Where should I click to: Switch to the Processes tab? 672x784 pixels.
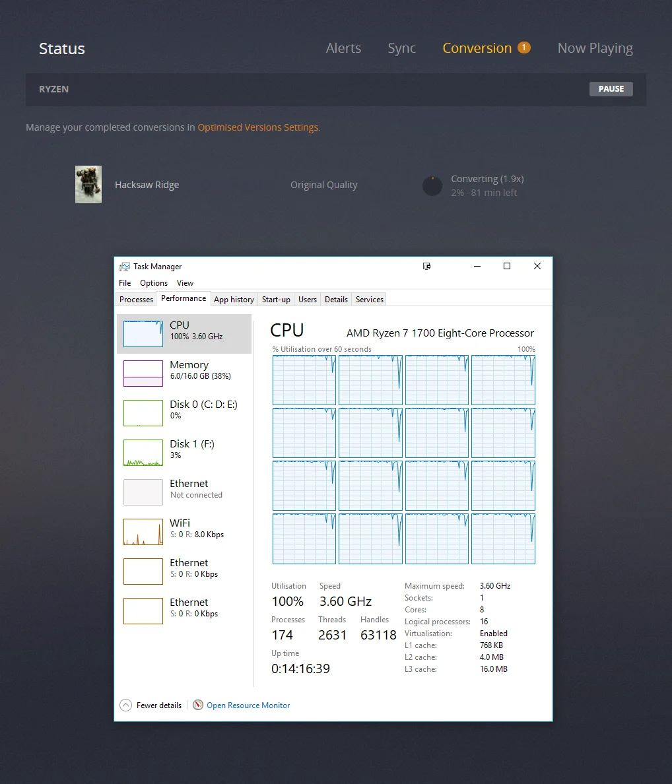pos(136,300)
